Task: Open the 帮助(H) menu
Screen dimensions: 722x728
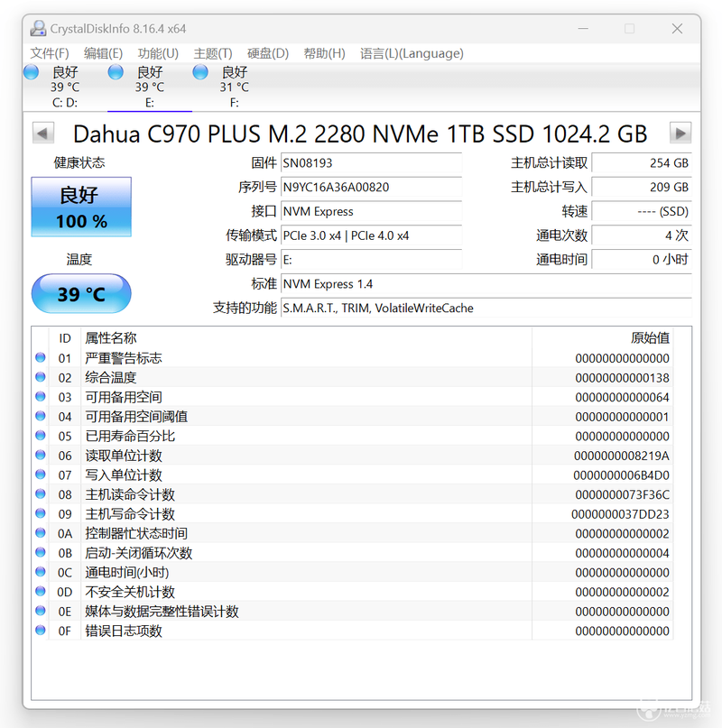Action: pos(324,53)
